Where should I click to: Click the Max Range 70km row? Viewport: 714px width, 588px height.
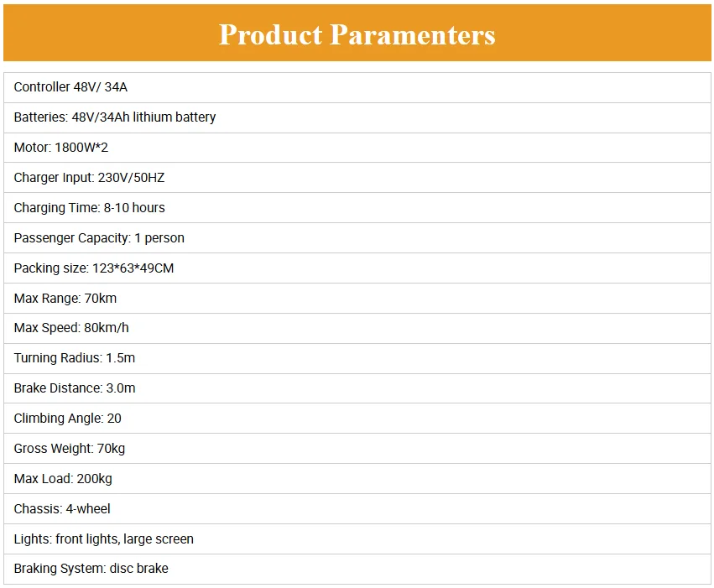(357, 298)
